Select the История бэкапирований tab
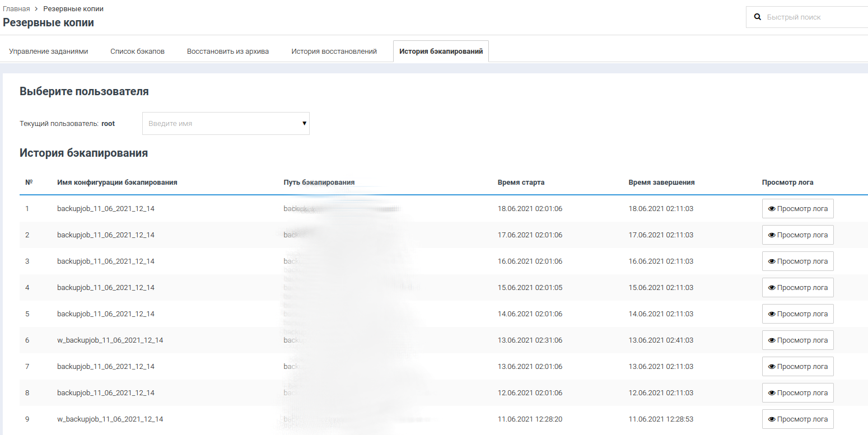868x435 pixels. pyautogui.click(x=441, y=52)
